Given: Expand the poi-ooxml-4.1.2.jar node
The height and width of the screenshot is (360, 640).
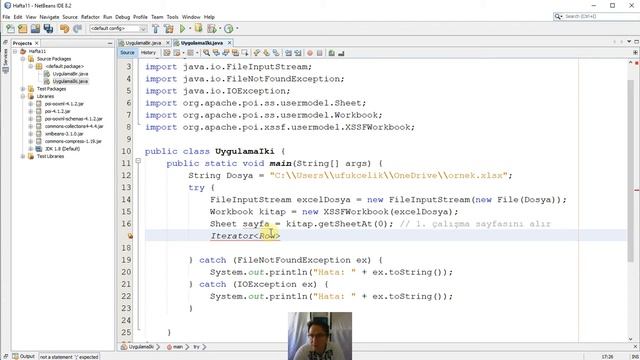Looking at the screenshot, I should (x=31, y=104).
